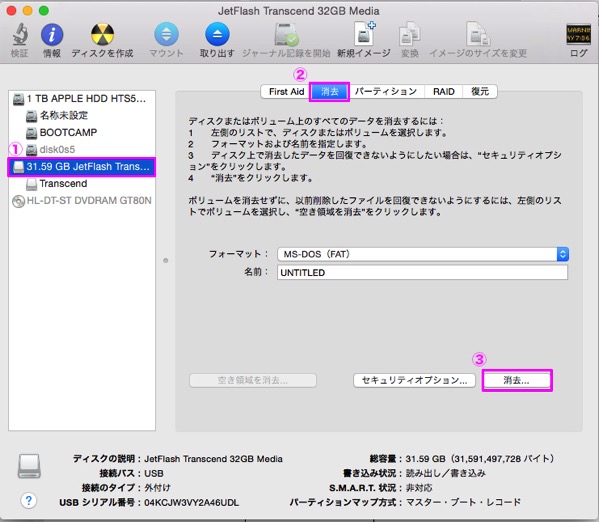Click the 消去... erase button
Image resolution: width=599 pixels, height=522 pixels.
[x=517, y=380]
